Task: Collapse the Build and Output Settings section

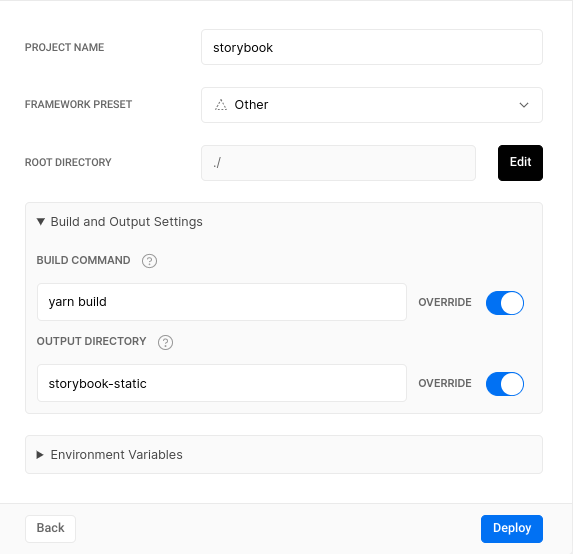Action: 119,221
